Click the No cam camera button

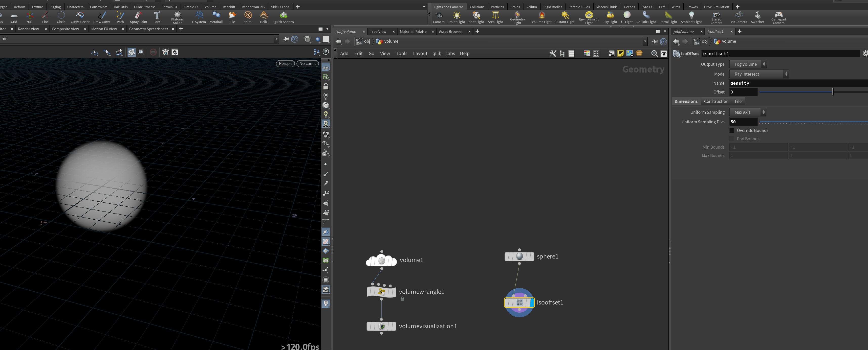[x=307, y=64]
